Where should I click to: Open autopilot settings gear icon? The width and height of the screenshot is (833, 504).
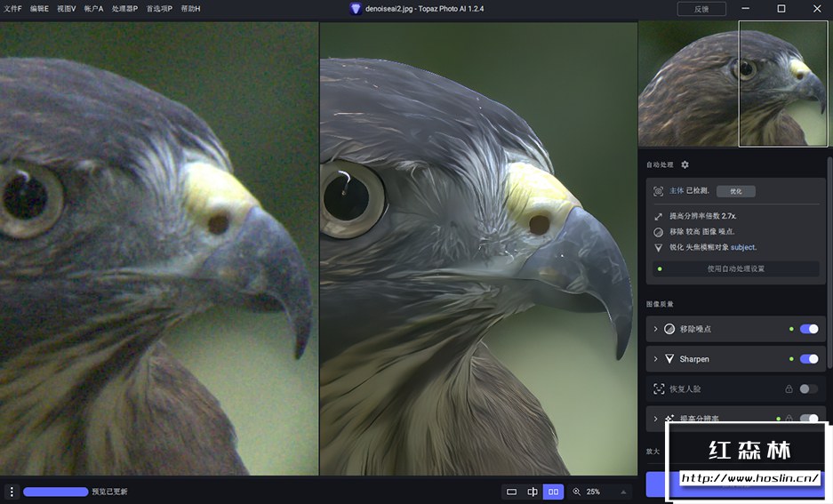coord(685,164)
